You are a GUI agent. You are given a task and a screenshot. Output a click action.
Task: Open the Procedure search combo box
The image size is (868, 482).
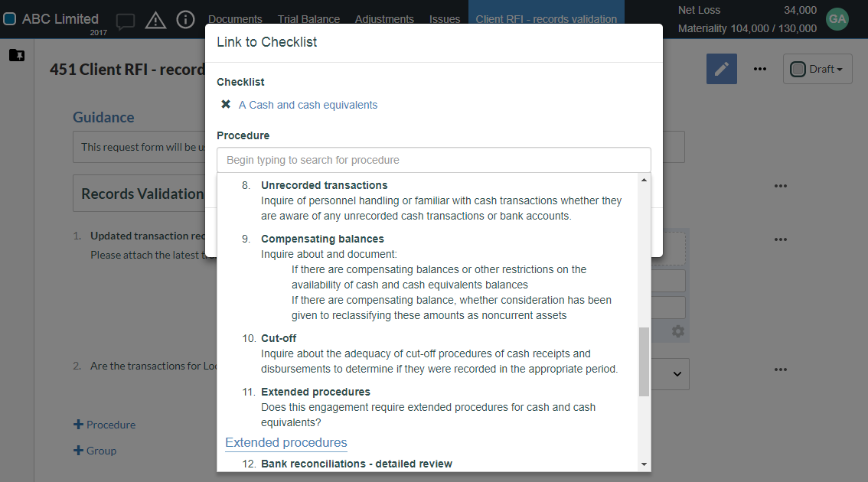pyautogui.click(x=434, y=160)
